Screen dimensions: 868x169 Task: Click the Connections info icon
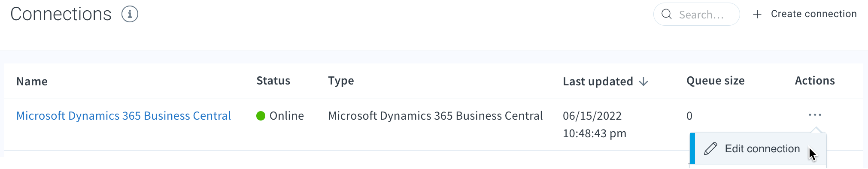130,14
